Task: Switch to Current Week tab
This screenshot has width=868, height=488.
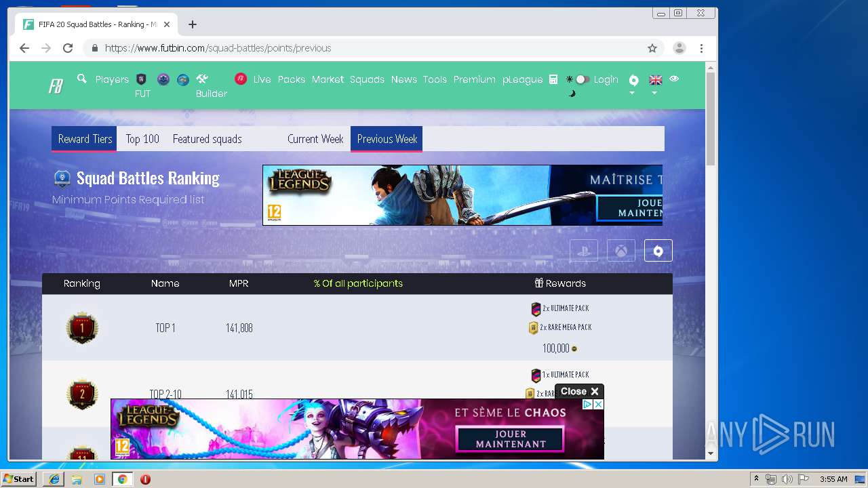Action: click(315, 139)
